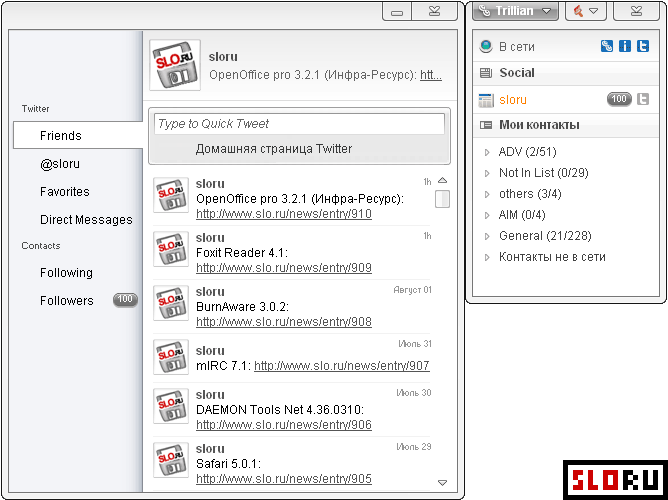This screenshot has height=500, width=668.
Task: Open link slo.ru/news/entry/906
Action: [x=284, y=425]
